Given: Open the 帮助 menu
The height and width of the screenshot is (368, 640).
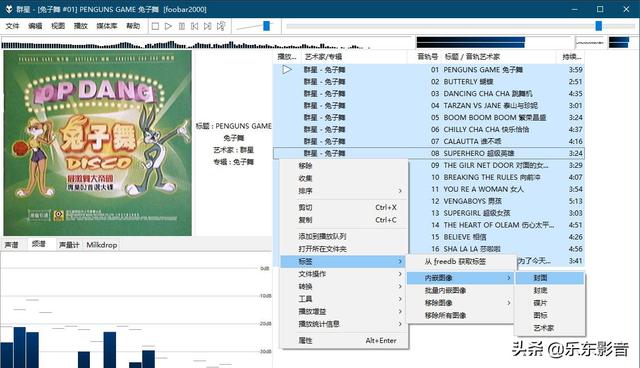Looking at the screenshot, I should [x=133, y=26].
